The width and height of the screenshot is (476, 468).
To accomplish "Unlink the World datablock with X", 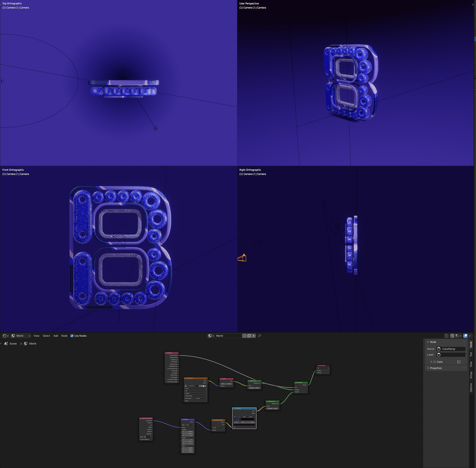I will click(x=254, y=336).
